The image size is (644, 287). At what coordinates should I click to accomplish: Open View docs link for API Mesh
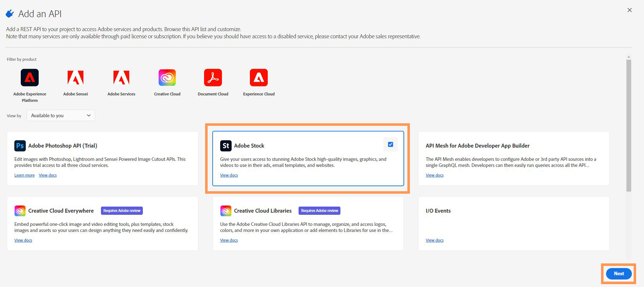pos(435,175)
